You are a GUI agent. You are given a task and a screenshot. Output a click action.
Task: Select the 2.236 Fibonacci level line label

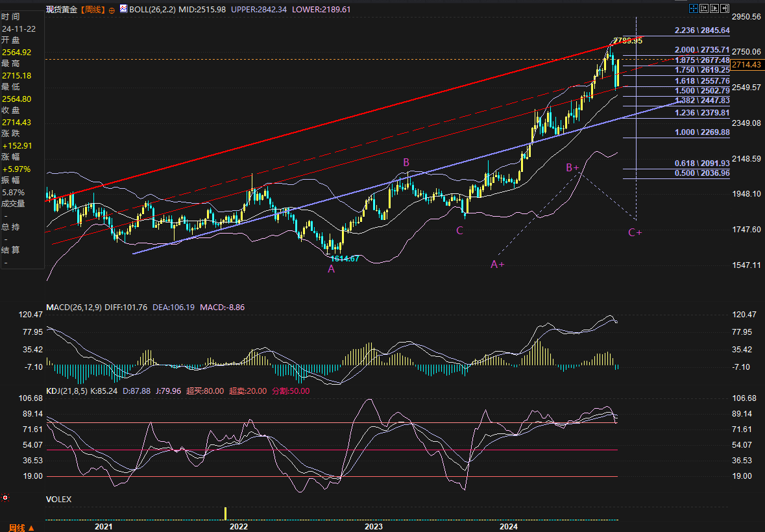pos(702,30)
